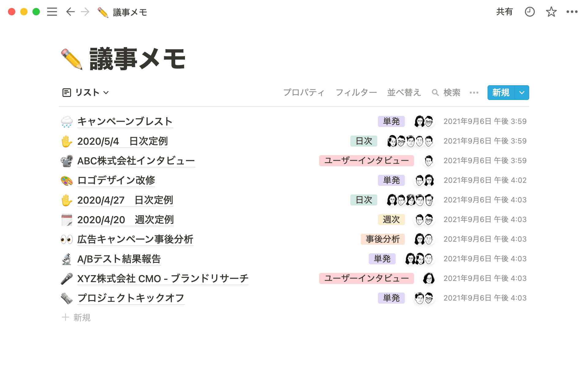The width and height of the screenshot is (588, 368).
Task: Click 共有 to share the page
Action: tap(504, 12)
